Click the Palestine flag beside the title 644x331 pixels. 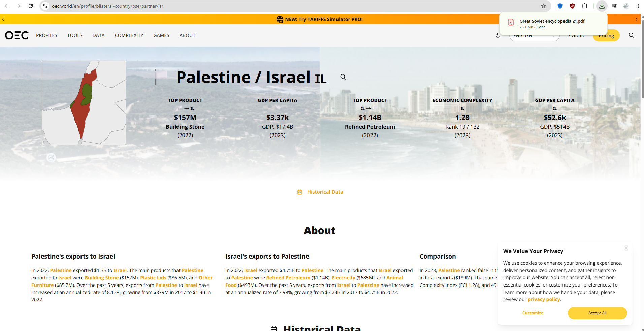161,77
